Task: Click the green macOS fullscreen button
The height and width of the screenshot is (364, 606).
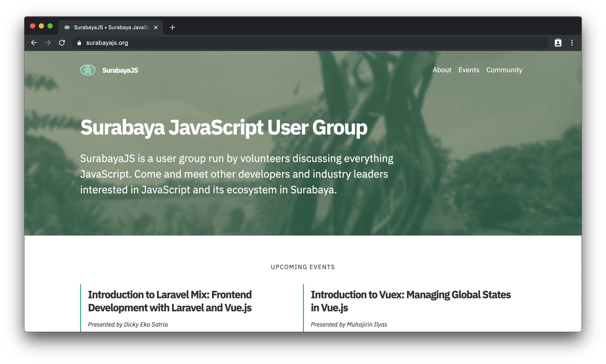Action: point(50,26)
